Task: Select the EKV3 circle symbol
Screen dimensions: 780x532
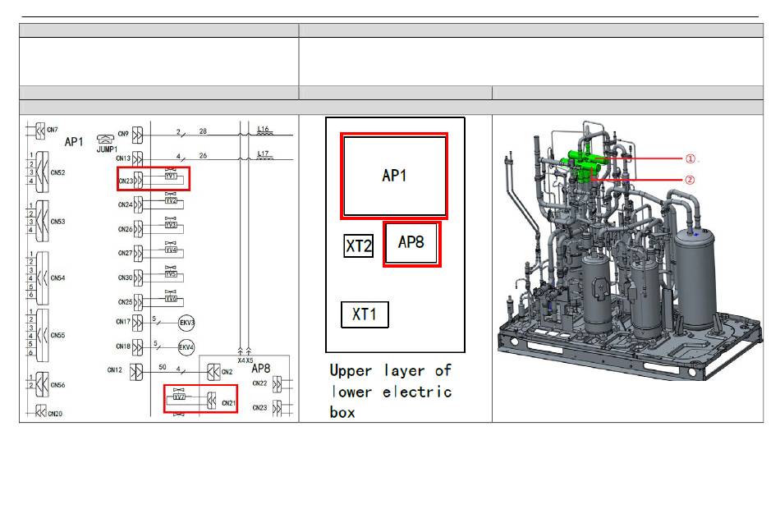Action: pyautogui.click(x=186, y=323)
